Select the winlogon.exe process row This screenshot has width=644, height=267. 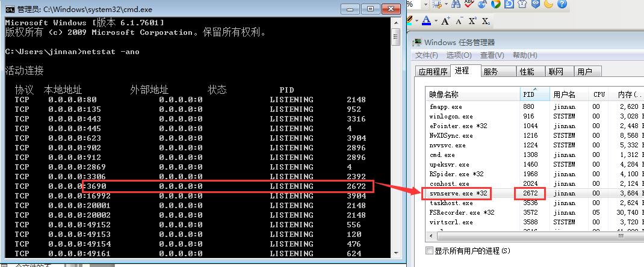click(534, 116)
